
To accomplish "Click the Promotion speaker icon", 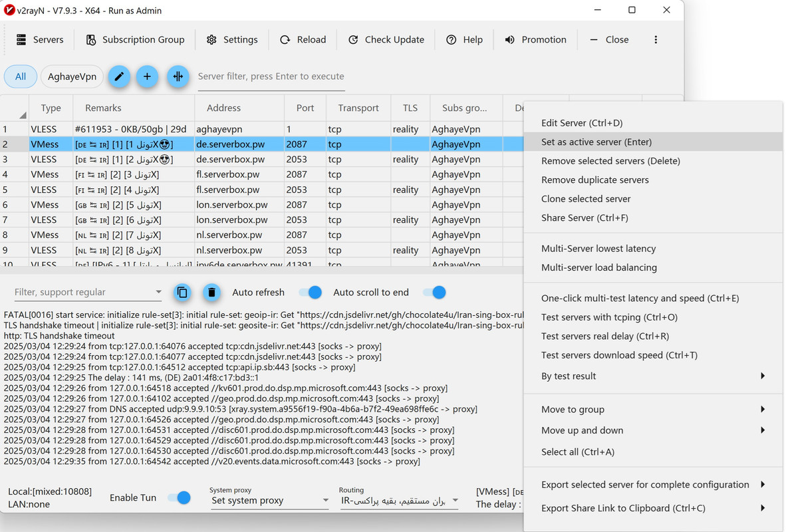I will pyautogui.click(x=509, y=40).
